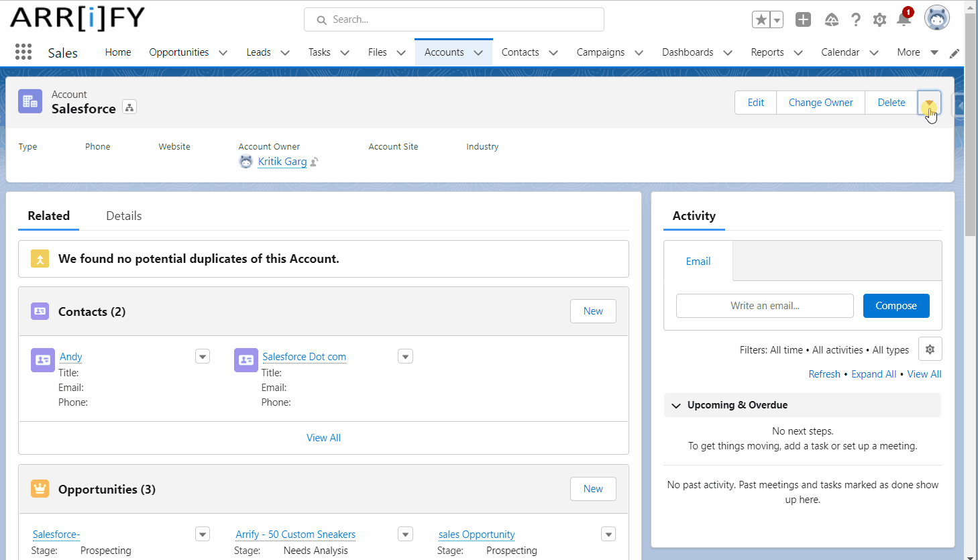
Task: Open the Activity timeline settings gear
Action: 930,349
